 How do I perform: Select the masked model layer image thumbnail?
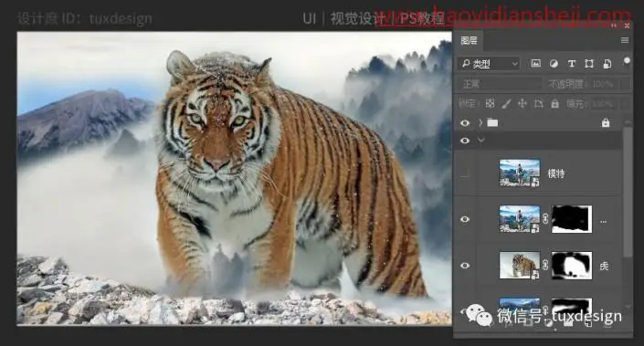(520, 219)
